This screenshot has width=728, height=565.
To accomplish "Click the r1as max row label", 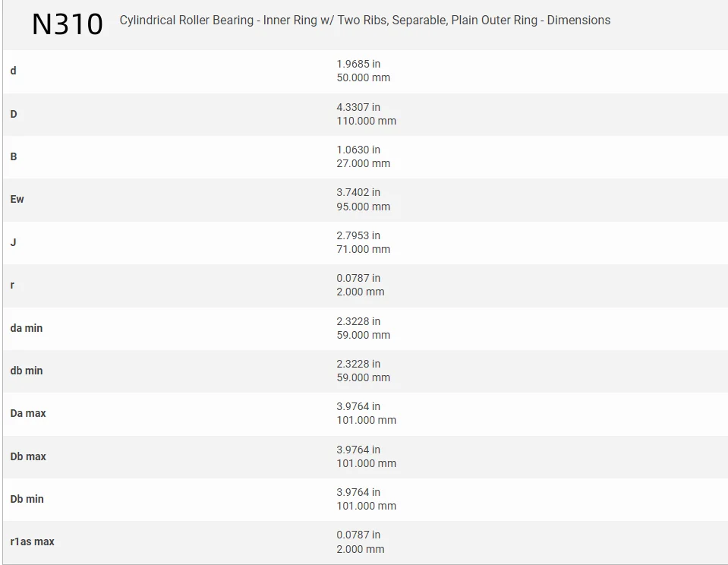I will (33, 541).
